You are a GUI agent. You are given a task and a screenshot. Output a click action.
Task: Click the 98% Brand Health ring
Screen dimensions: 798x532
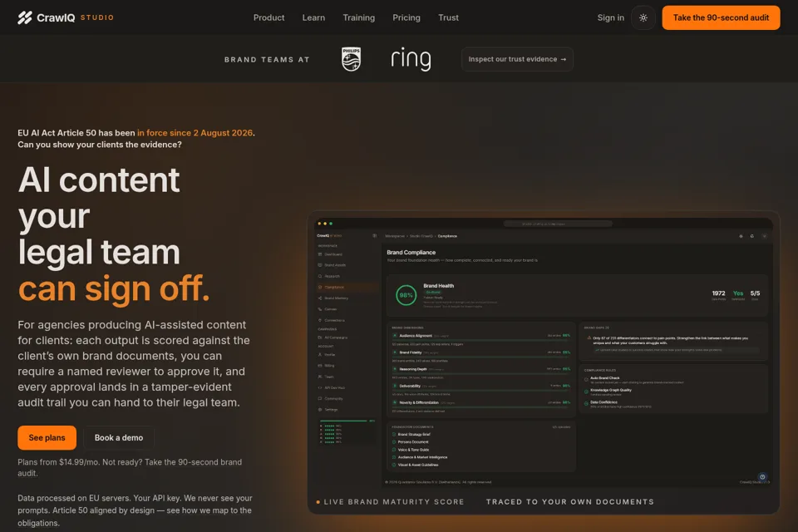[406, 295]
